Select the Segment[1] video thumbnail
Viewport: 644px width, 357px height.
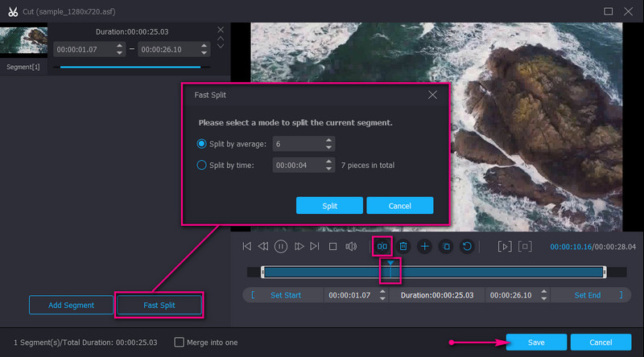click(23, 42)
